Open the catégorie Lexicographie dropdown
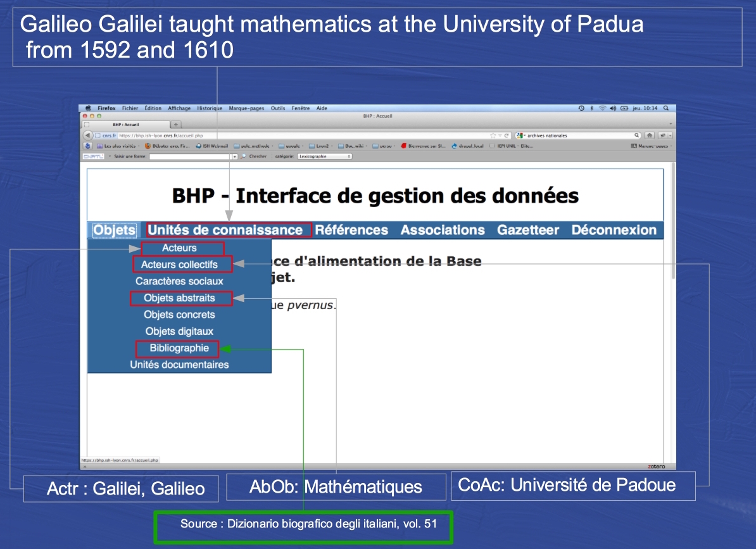 (x=324, y=156)
